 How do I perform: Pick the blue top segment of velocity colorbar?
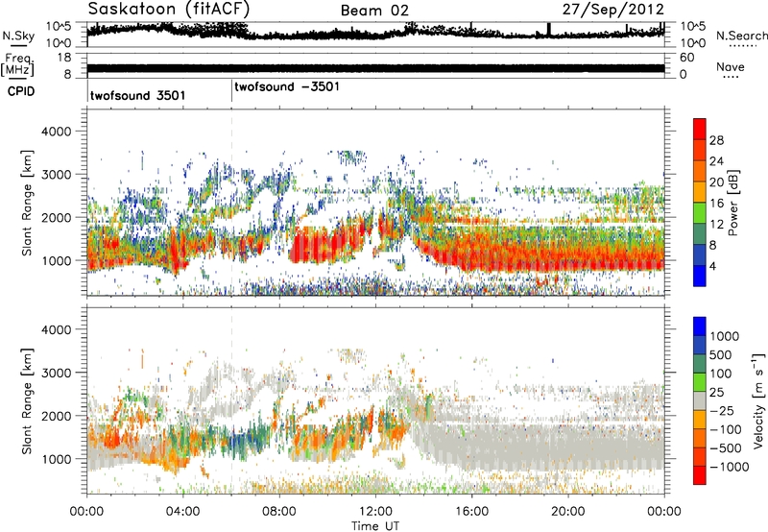click(700, 326)
